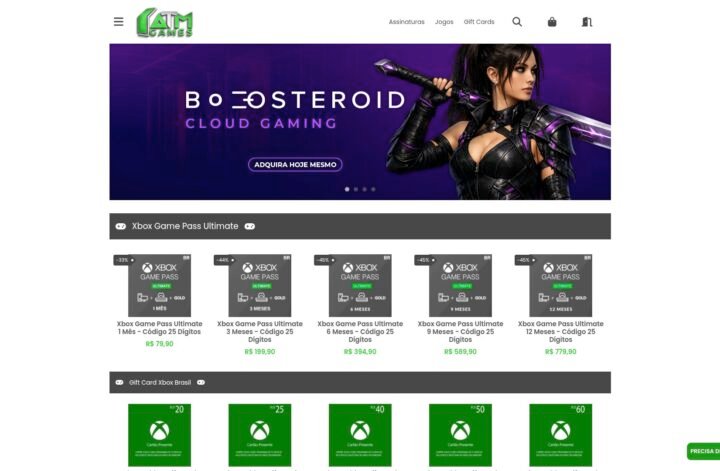The height and width of the screenshot is (471, 720).
Task: Open the search magnifier icon
Action: coord(517,22)
